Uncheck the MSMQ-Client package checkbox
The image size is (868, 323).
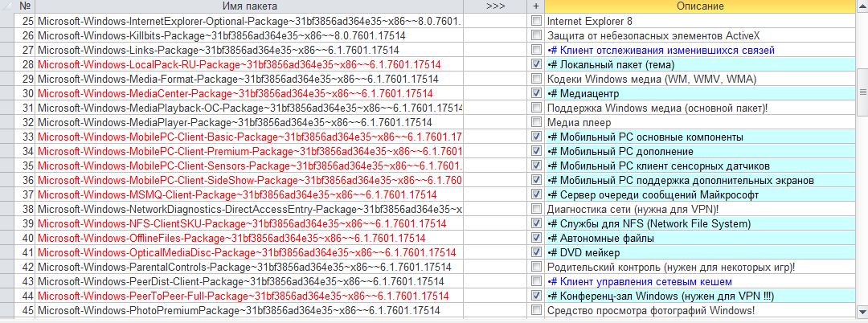click(535, 194)
